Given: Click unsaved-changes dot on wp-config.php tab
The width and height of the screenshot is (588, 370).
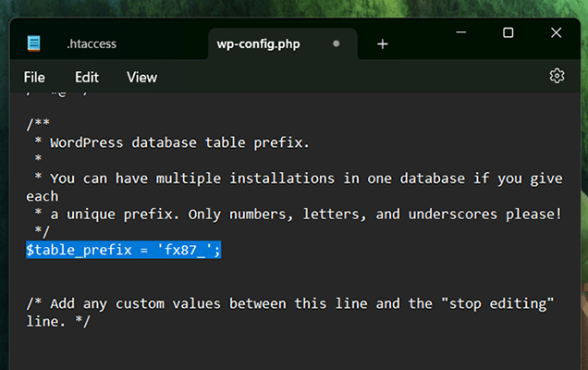Looking at the screenshot, I should [336, 43].
